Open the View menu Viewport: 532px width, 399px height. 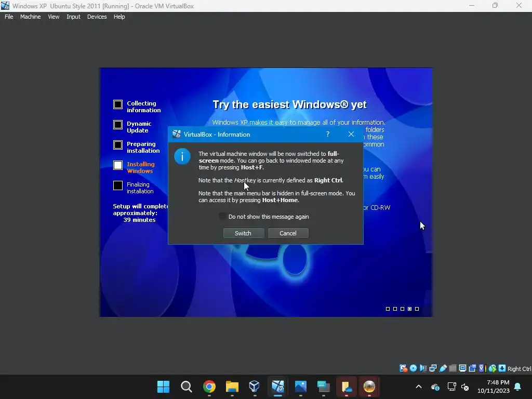pyautogui.click(x=54, y=17)
